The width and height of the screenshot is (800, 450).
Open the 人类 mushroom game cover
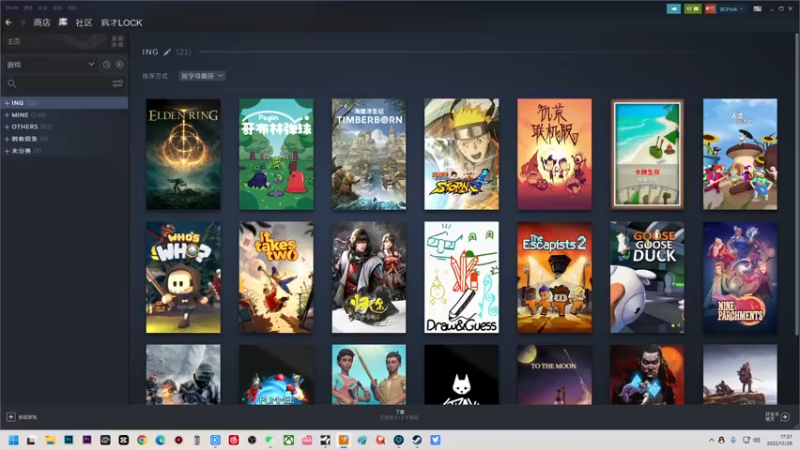pyautogui.click(x=740, y=154)
